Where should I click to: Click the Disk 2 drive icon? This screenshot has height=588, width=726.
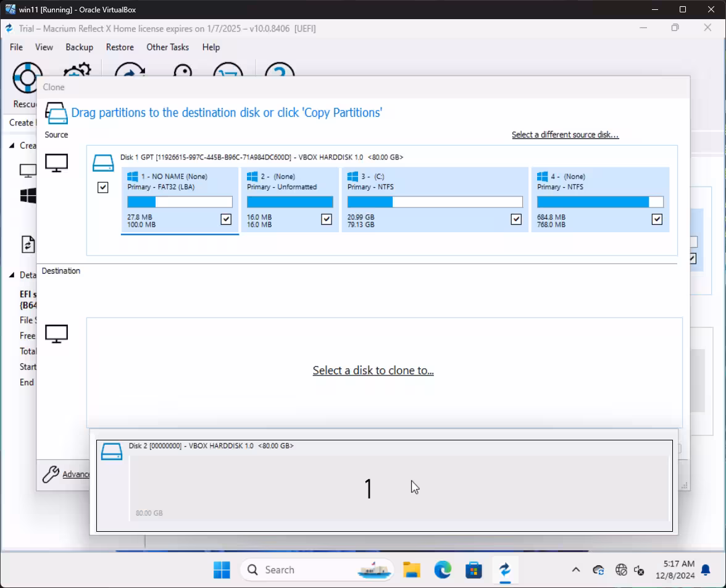(x=112, y=451)
